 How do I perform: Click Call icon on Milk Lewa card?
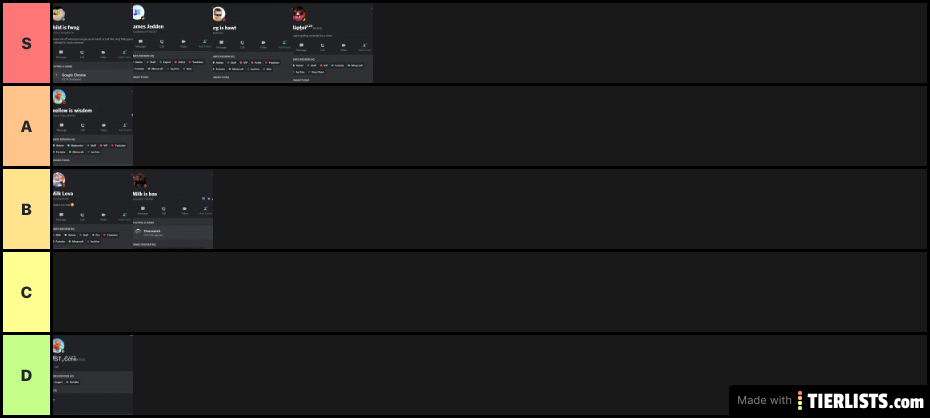point(82,216)
